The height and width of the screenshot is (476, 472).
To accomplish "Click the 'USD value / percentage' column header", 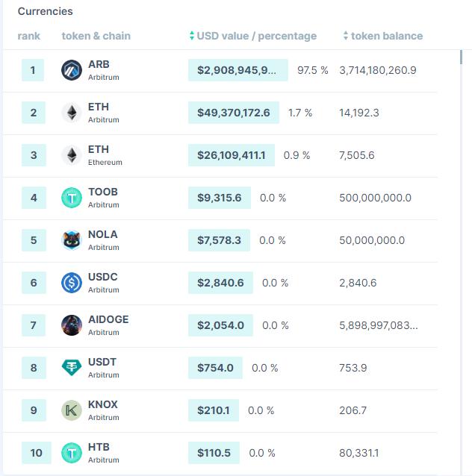I will (x=256, y=36).
